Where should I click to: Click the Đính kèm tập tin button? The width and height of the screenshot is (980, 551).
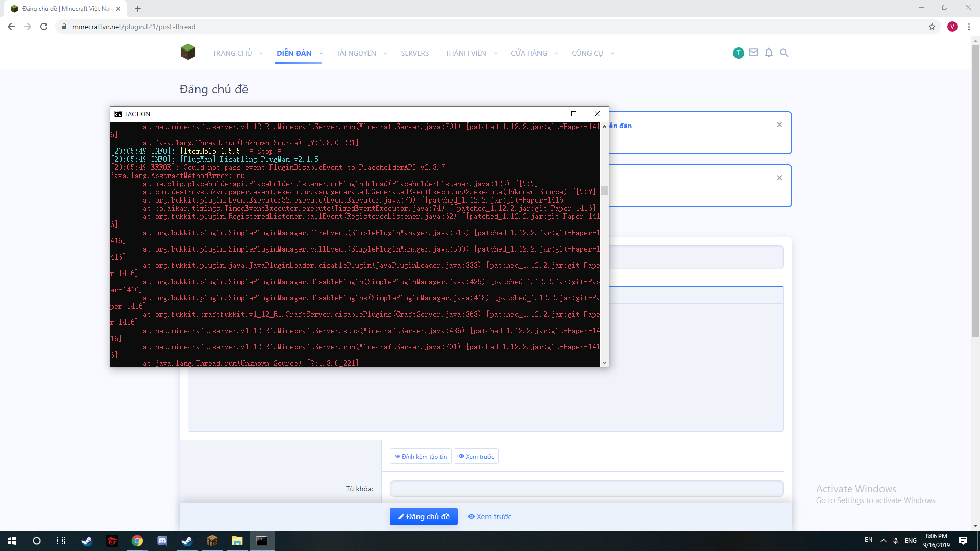tap(421, 456)
